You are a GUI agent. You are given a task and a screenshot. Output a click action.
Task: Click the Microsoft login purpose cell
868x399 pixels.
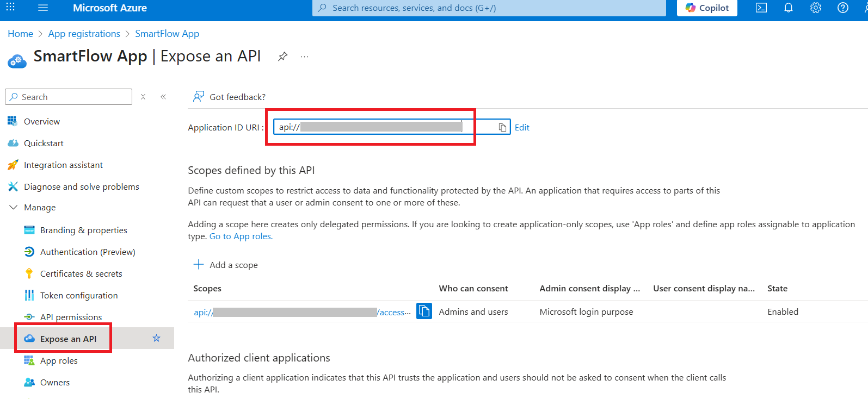coord(586,311)
